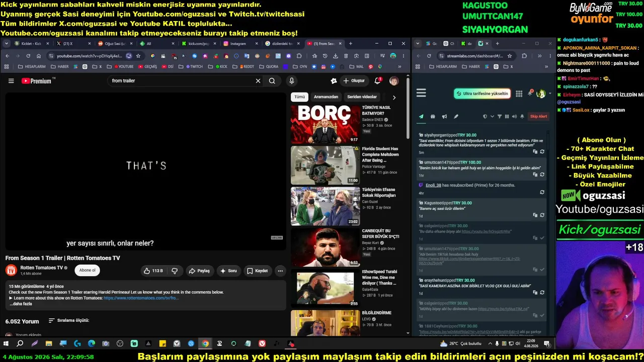The image size is (644, 362).
Task: Select the Seriden videolar filter chip
Action: click(x=362, y=97)
